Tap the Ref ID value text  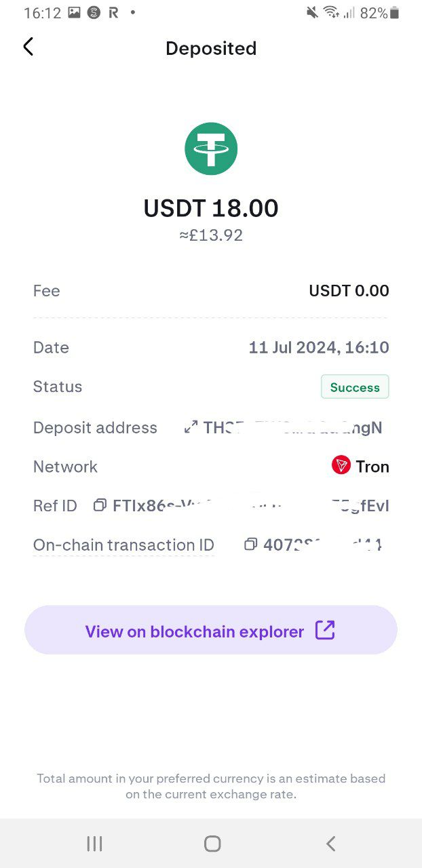click(x=250, y=506)
